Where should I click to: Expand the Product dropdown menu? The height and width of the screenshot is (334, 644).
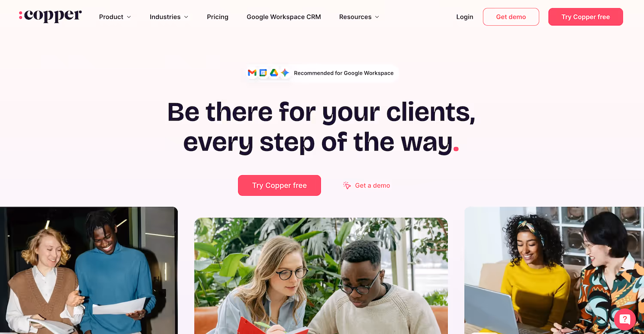(x=115, y=17)
